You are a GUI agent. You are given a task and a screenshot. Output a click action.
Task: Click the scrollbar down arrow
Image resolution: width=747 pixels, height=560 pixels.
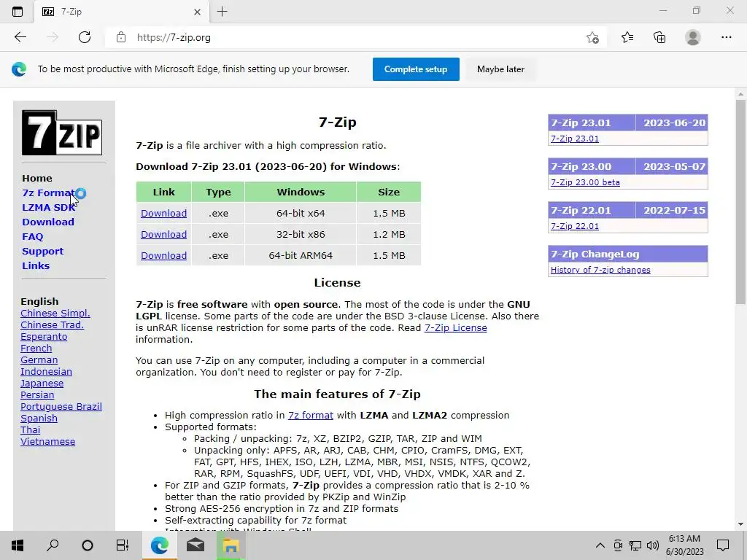point(740,524)
